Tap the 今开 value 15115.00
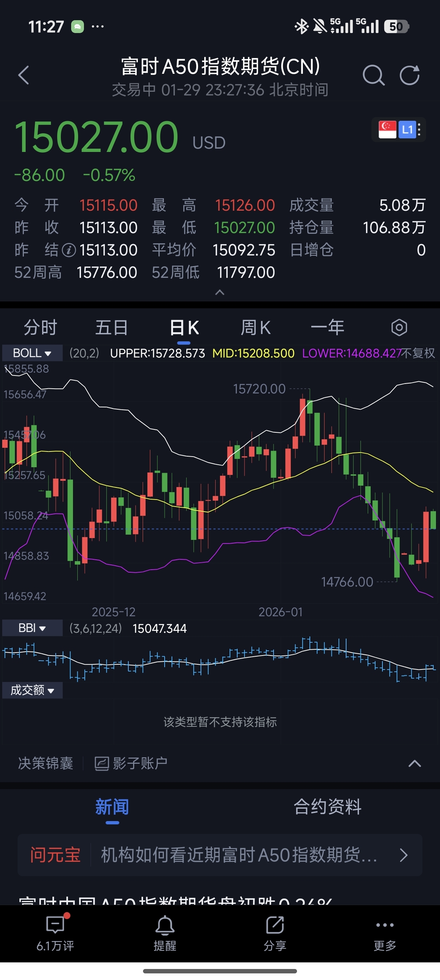 click(108, 205)
